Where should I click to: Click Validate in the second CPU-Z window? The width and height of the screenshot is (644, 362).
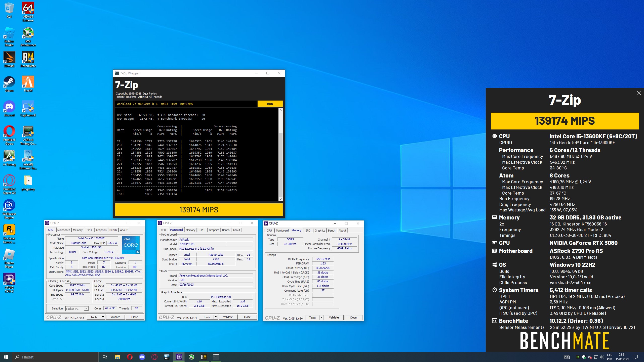[228, 317]
